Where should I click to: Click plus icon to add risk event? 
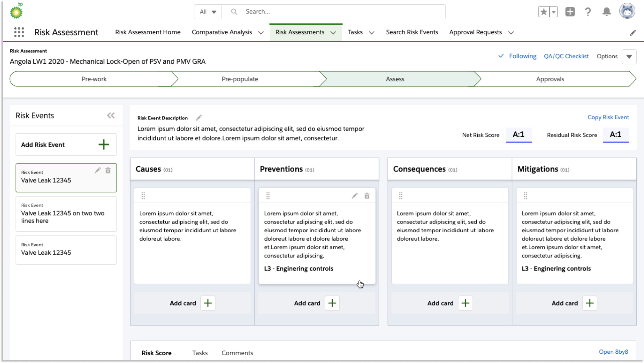pyautogui.click(x=104, y=144)
